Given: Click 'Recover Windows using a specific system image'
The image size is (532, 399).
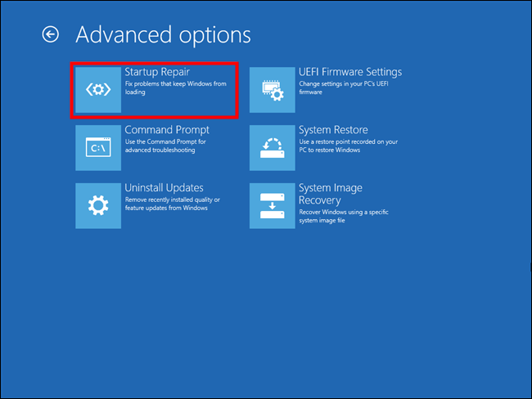Looking at the screenshot, I should point(344,217).
